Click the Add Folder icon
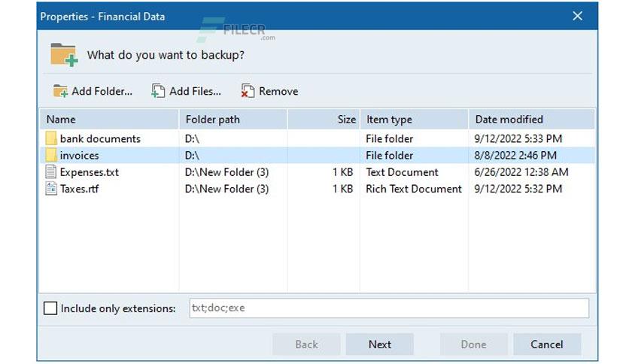 coord(60,91)
